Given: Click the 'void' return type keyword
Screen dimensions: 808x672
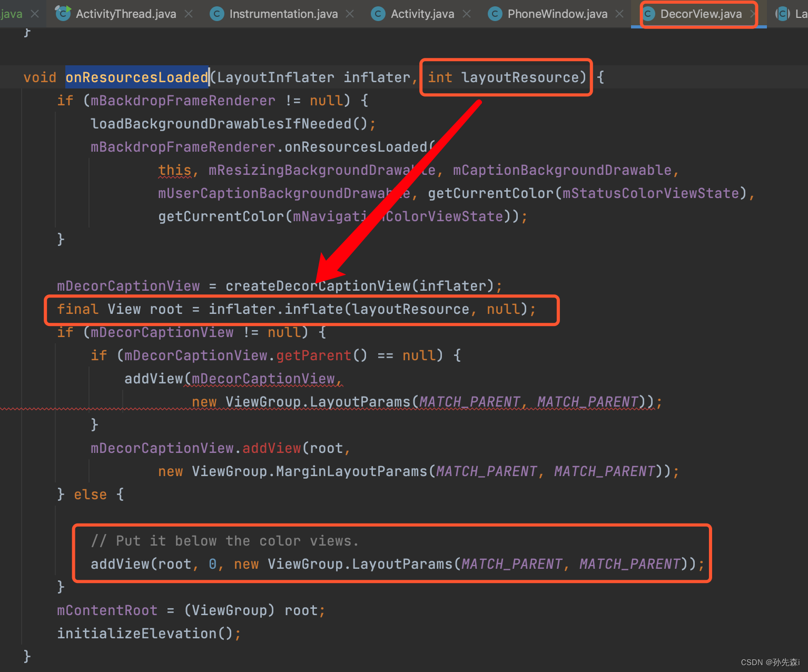Looking at the screenshot, I should click(x=40, y=77).
